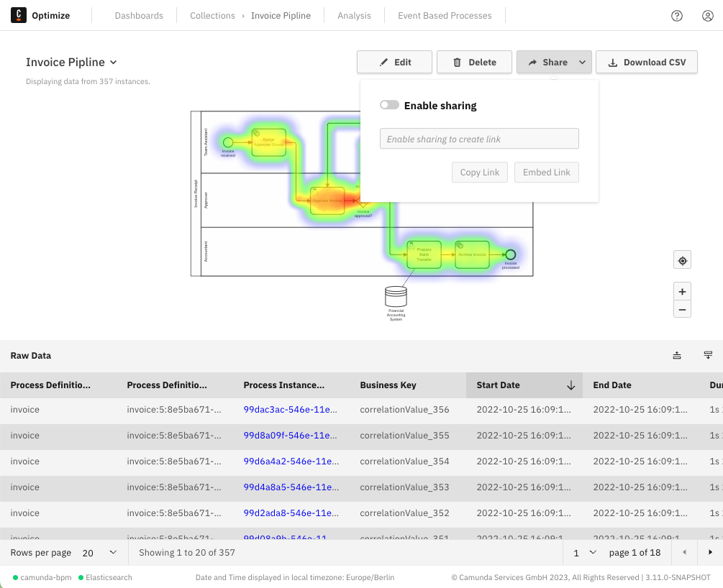Toggle the Enable sharing switch
The image size is (723, 588).
point(389,106)
